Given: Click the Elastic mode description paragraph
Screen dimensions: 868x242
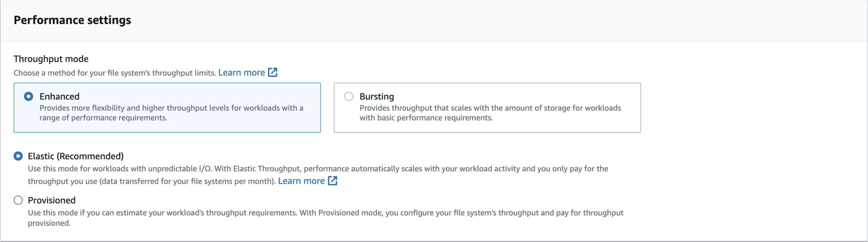Looking at the screenshot, I should click(x=318, y=169).
